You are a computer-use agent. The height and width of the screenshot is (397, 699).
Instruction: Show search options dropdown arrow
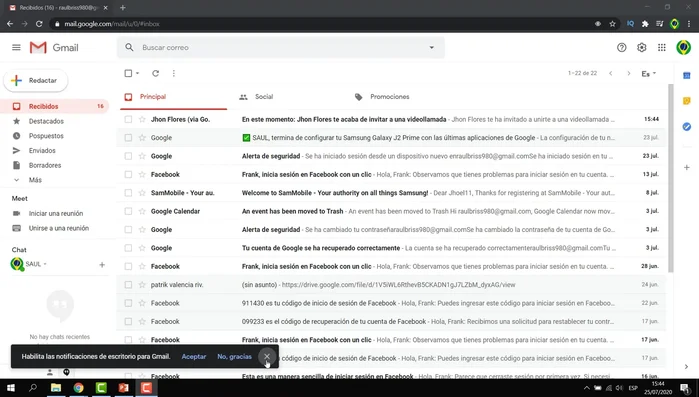(x=432, y=47)
